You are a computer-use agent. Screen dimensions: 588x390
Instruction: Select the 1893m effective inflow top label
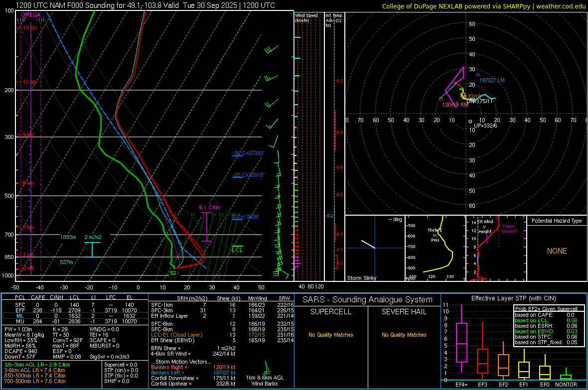click(x=68, y=238)
